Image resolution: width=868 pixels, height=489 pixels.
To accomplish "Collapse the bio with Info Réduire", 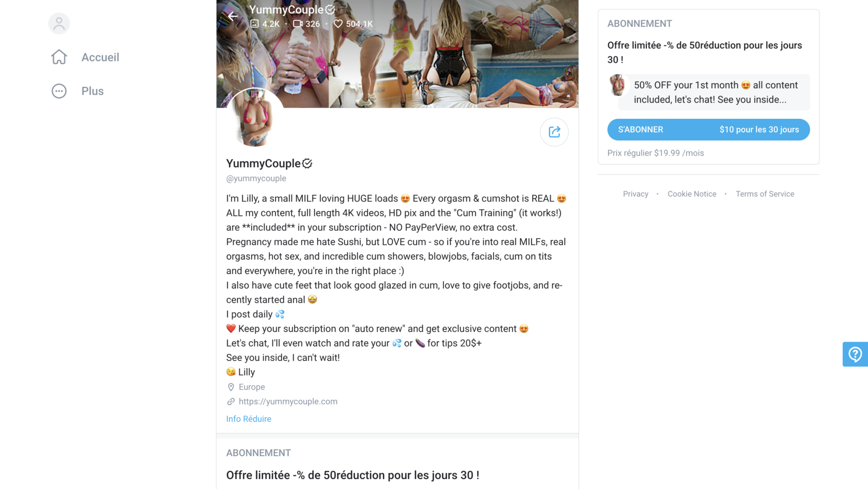I will point(248,419).
